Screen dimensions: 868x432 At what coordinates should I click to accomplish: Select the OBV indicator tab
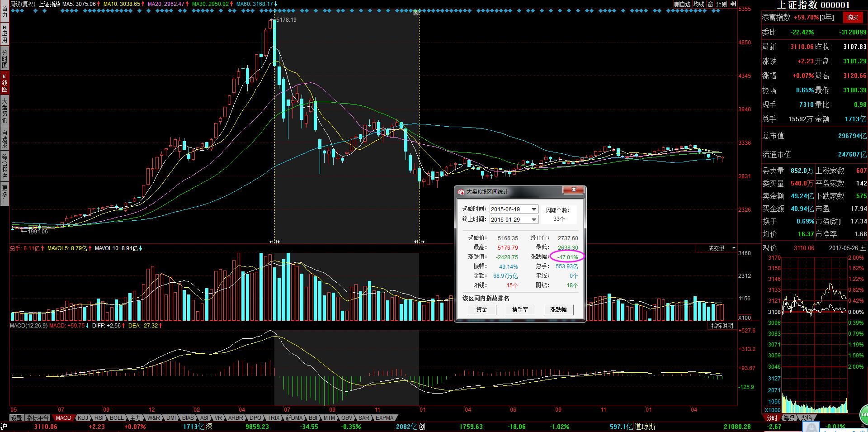347,418
